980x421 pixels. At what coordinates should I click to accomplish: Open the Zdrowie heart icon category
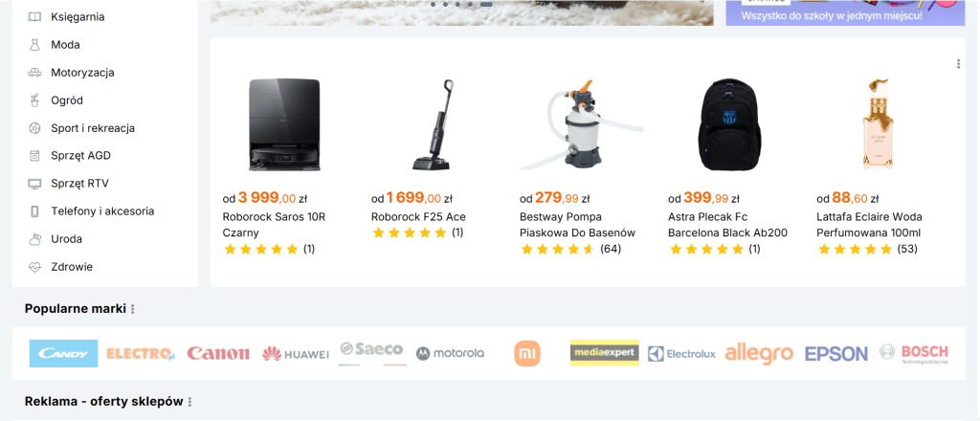34,267
